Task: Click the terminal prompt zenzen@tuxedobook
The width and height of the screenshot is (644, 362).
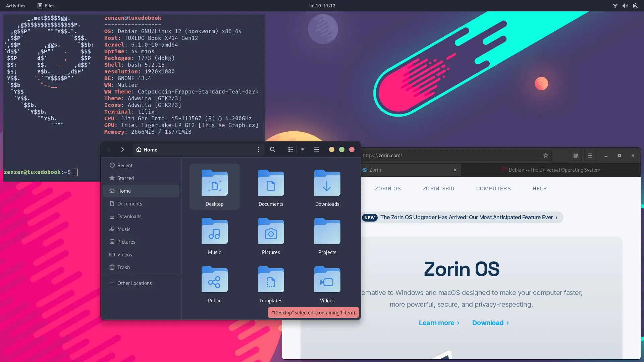Action: tap(37, 172)
